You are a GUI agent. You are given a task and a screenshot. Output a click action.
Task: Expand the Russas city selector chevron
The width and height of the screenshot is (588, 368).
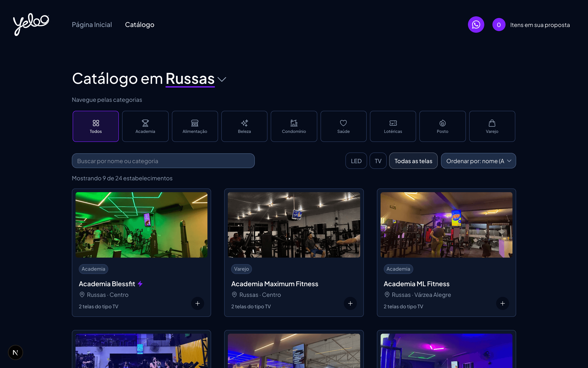222,79
